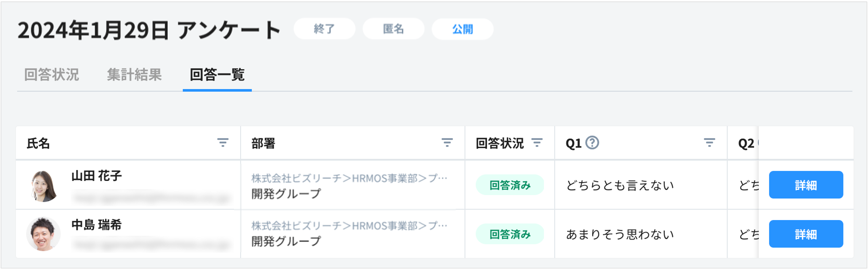The image size is (868, 270).
Task: Click 詳細 button on 中島 瑞希's row
Action: 806,234
